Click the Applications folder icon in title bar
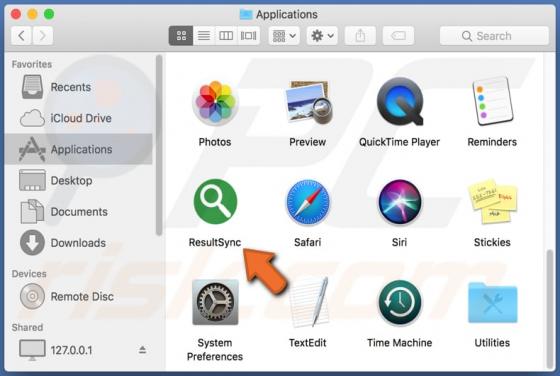The image size is (560, 376). 246,14
